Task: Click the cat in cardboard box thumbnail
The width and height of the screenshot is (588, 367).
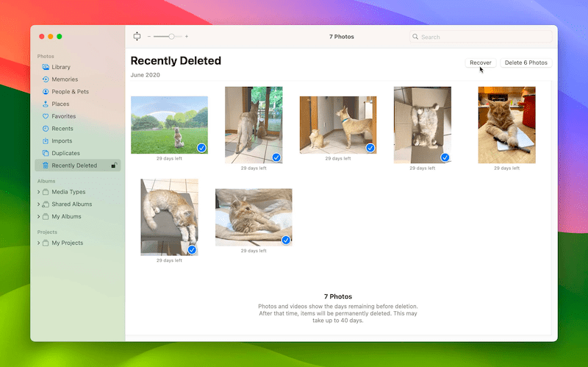Action: (x=422, y=125)
